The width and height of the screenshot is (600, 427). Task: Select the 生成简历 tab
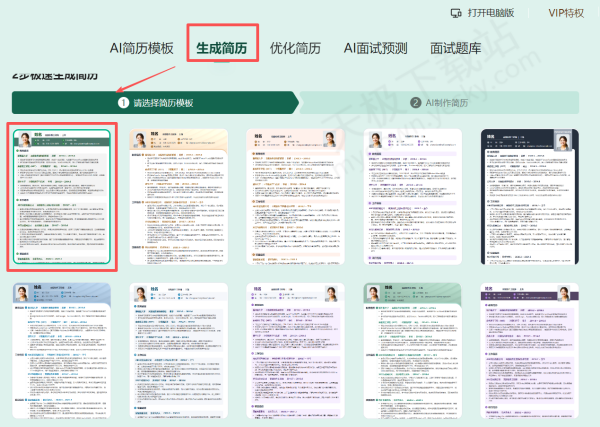(x=221, y=47)
